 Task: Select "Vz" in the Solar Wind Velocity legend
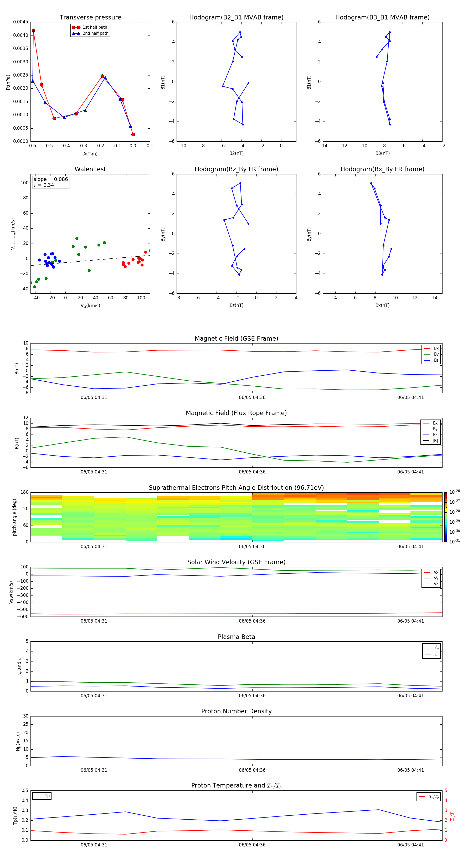[431, 584]
